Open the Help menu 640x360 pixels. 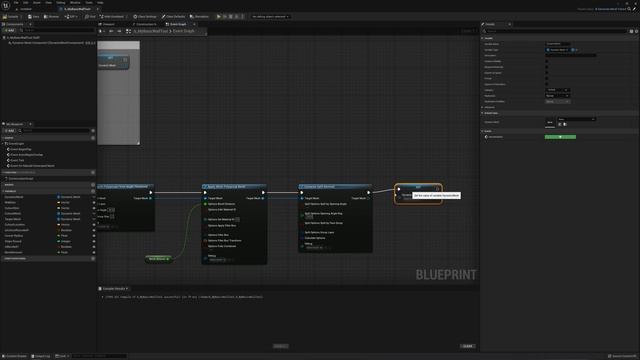point(100,2)
